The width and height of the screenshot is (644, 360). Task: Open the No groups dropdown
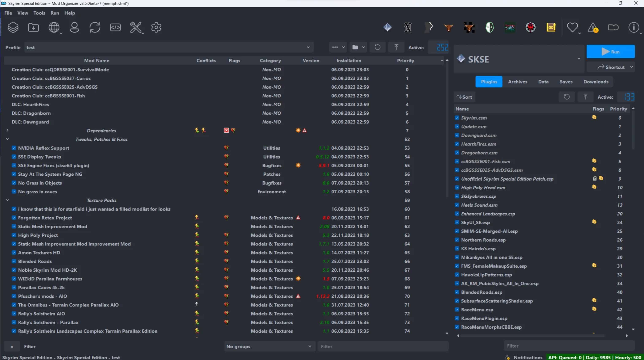[x=269, y=346]
